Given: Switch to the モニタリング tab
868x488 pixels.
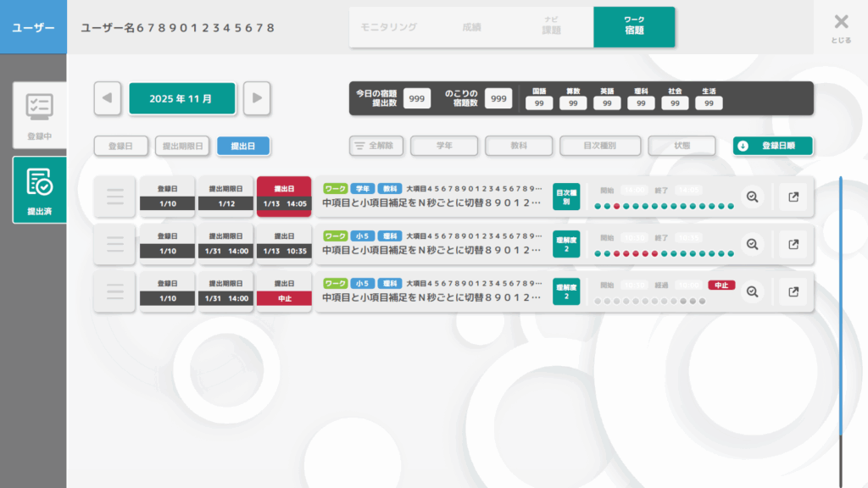Looking at the screenshot, I should point(389,27).
